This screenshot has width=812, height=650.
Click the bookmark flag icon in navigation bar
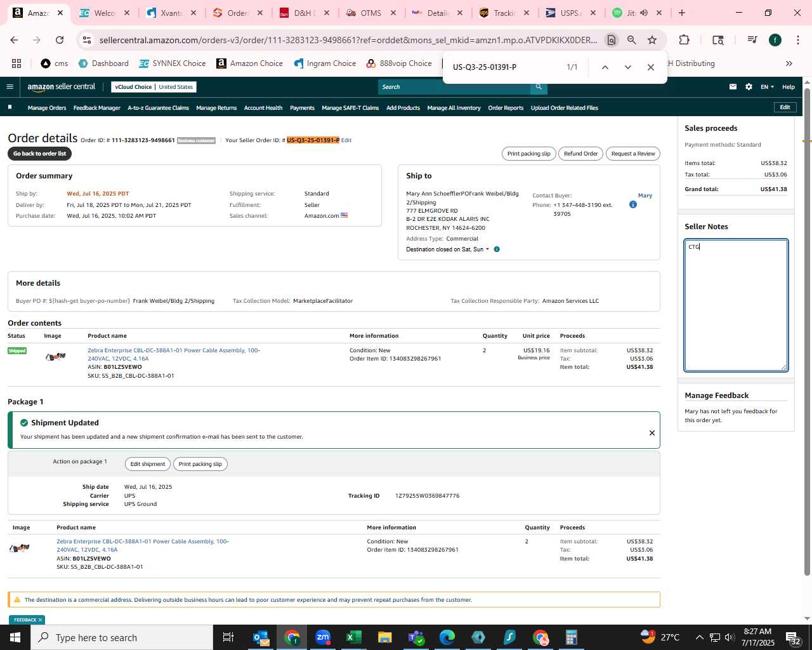tap(10, 107)
